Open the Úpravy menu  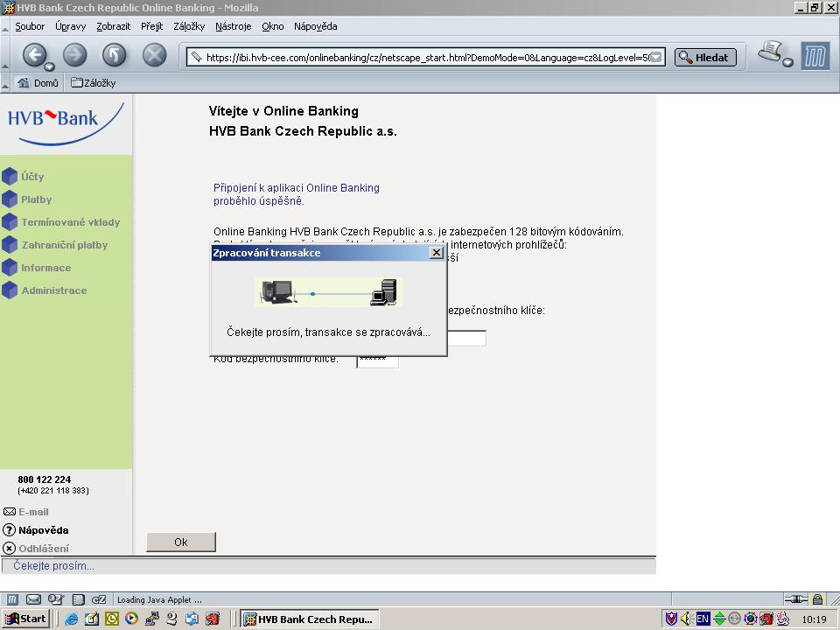(70, 26)
